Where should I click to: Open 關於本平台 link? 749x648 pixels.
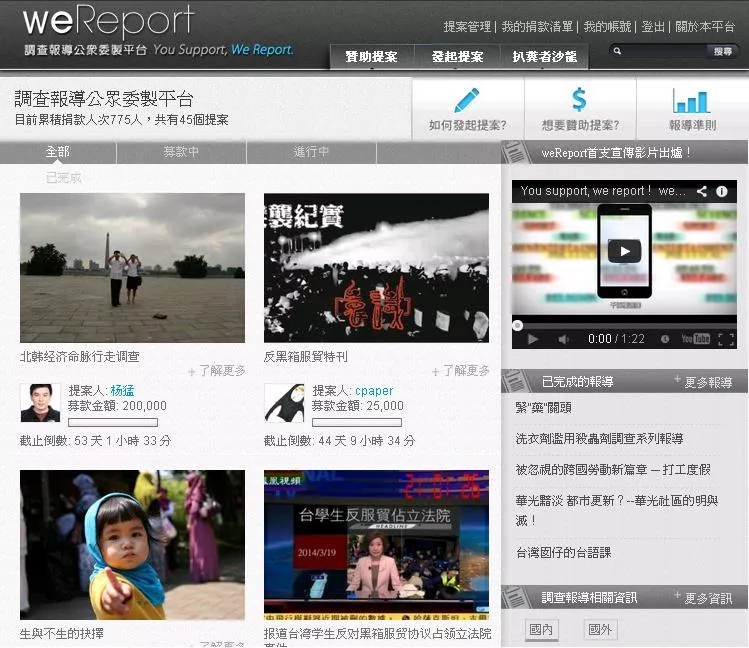tap(705, 27)
